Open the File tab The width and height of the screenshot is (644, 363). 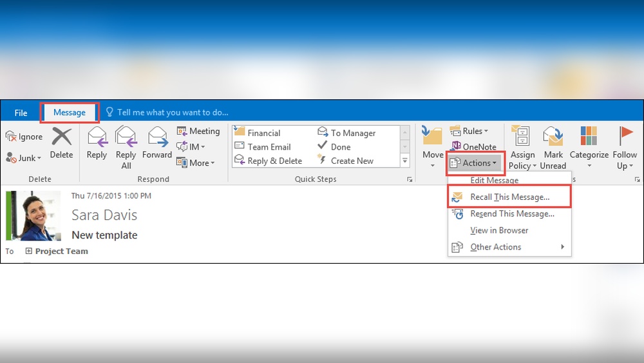(x=21, y=113)
